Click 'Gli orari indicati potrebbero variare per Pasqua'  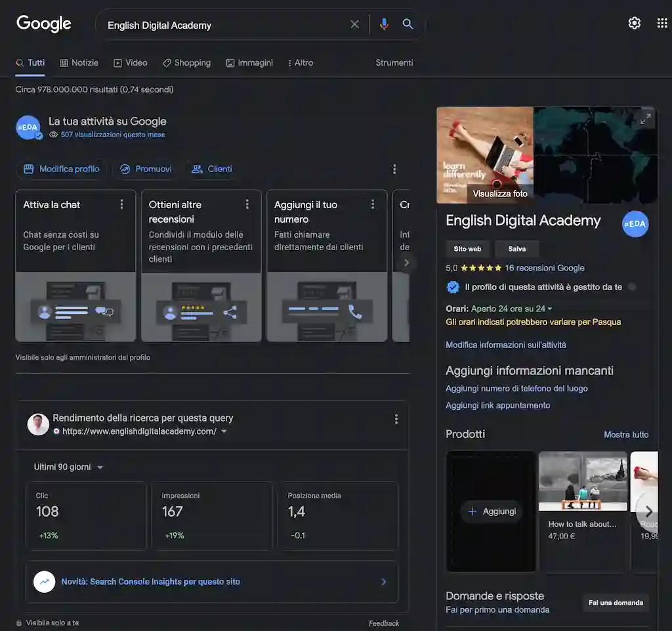point(533,322)
